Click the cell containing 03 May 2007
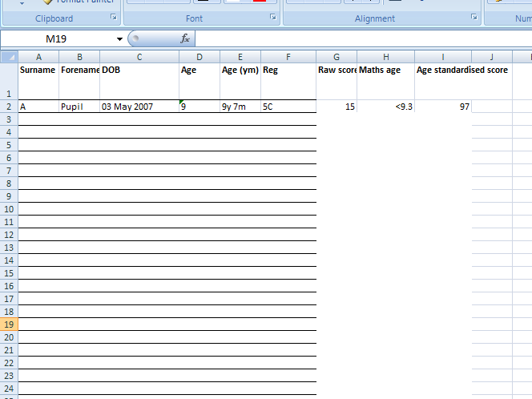This screenshot has width=532, height=399. [139, 107]
